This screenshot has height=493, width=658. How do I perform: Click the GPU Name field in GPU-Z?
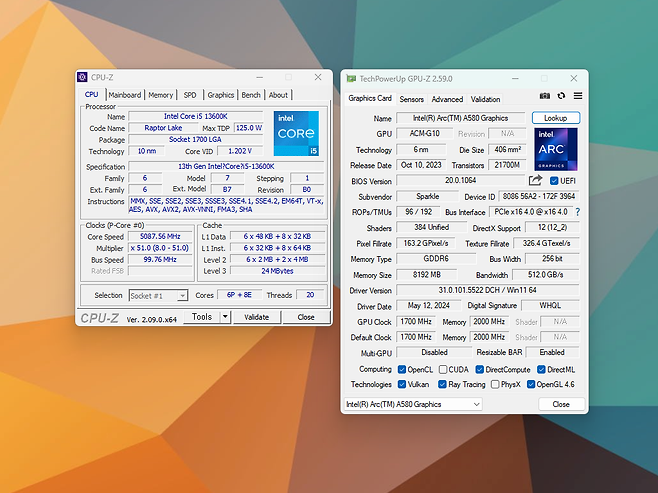461,118
